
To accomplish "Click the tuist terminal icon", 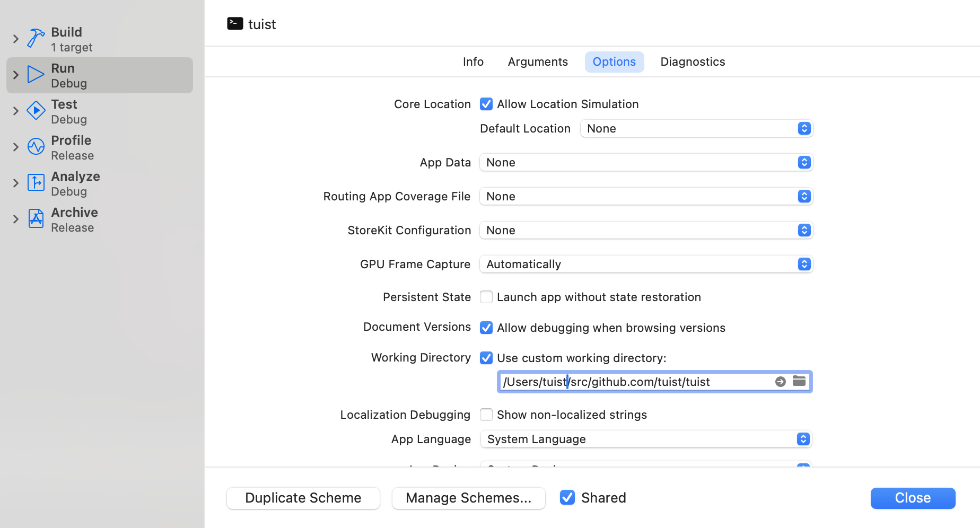I will point(235,24).
